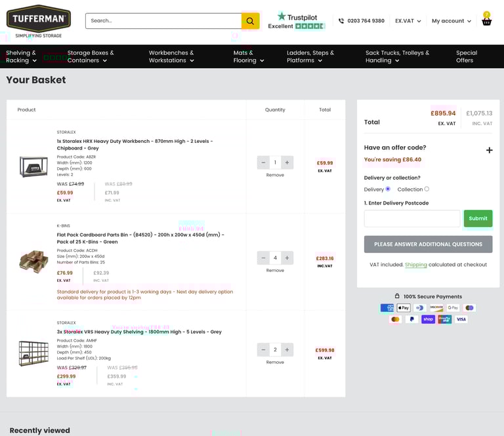Image resolution: width=504 pixels, height=436 pixels.
Task: Click the Shop Pay payment icon
Action: point(428,319)
